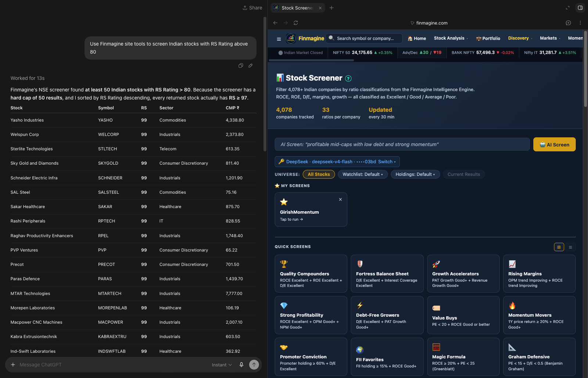Viewport: 588px width, 378px height.
Task: Open the Graham Defensive quick screen
Action: [539, 357]
